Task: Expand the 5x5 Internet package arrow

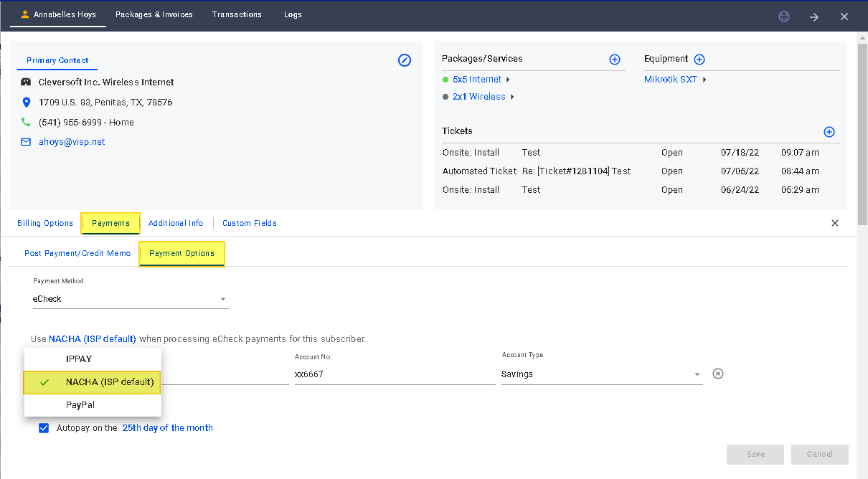Action: point(509,80)
